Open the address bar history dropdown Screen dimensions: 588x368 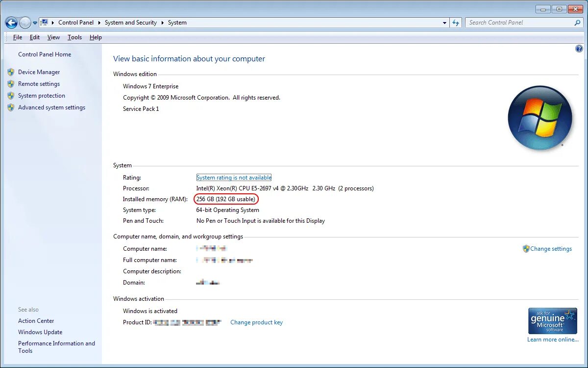tap(444, 23)
